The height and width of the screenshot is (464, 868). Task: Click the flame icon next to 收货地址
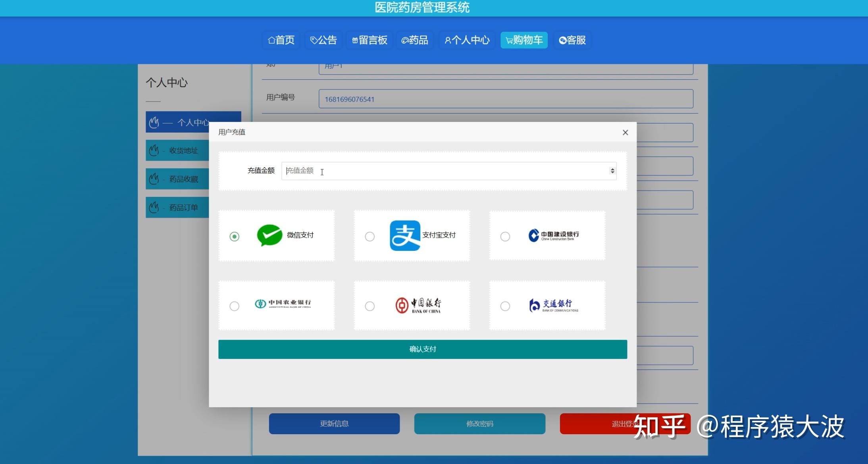click(x=154, y=150)
